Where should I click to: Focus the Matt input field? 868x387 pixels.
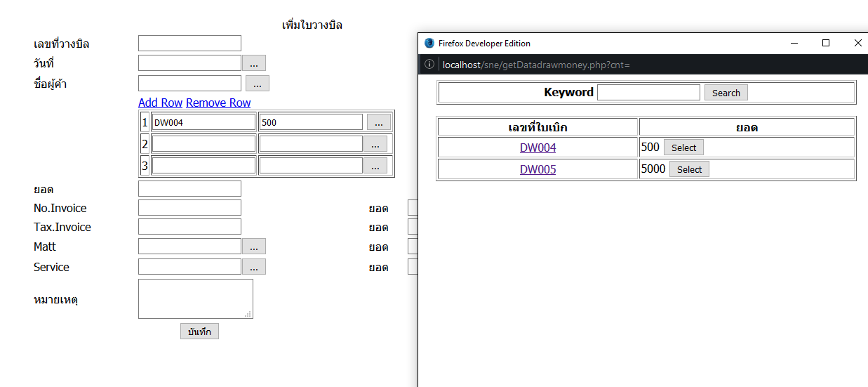189,247
